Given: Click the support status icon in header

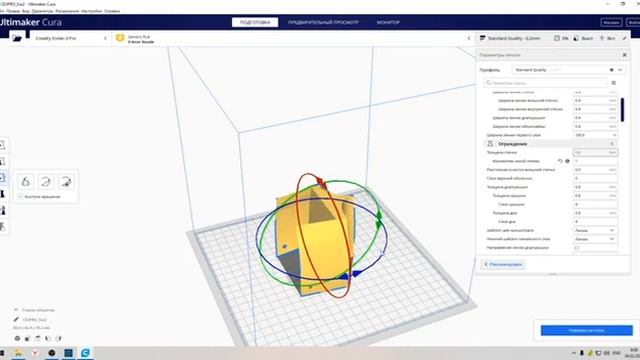Looking at the screenshot, I should (576, 38).
